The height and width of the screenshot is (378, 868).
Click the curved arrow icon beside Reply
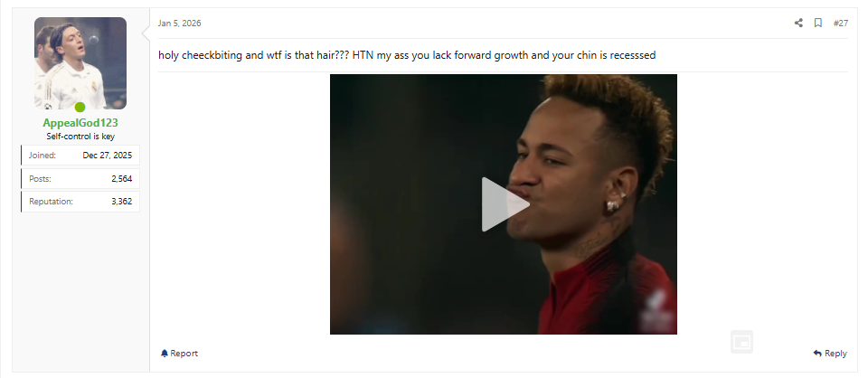[817, 353]
